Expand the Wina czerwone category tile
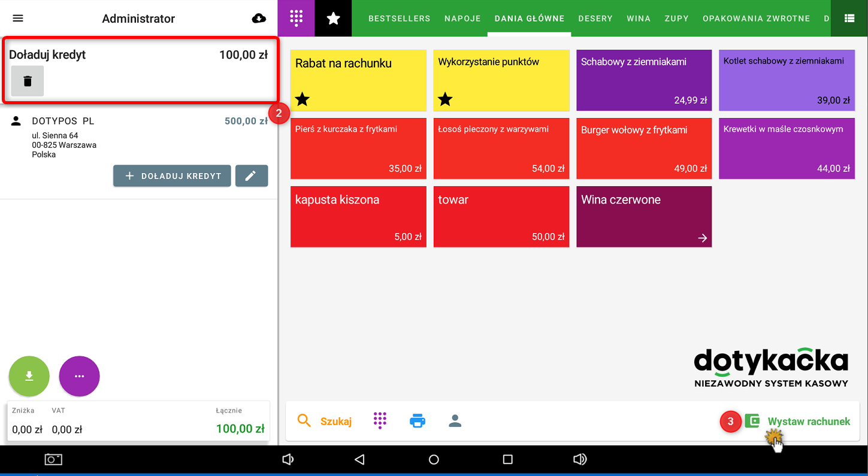The image size is (868, 476). tap(644, 217)
